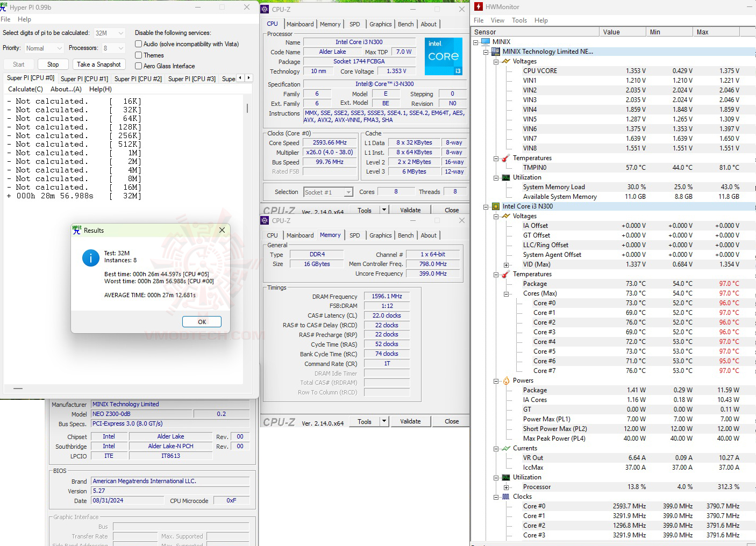The width and height of the screenshot is (756, 546).
Task: Click the Voltages icon above IA Offset
Action: pos(505,216)
